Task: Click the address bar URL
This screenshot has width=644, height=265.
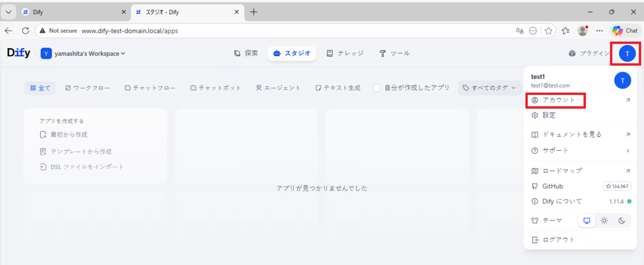Action: point(129,31)
